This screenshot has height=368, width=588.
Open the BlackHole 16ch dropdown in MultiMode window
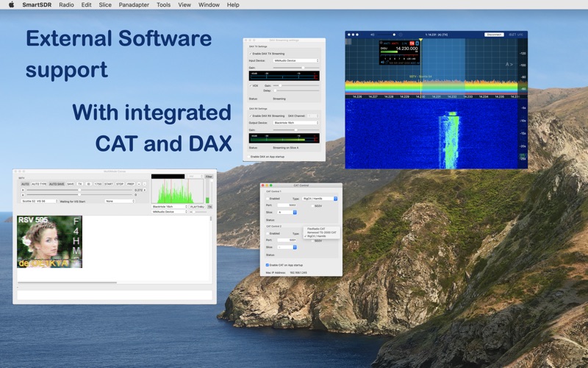[170, 207]
